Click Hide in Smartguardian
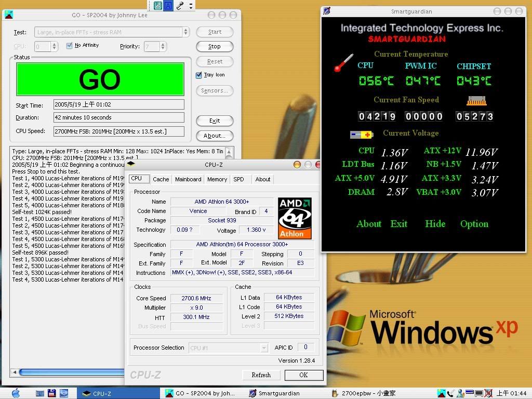This screenshot has width=532, height=399. pyautogui.click(x=435, y=224)
